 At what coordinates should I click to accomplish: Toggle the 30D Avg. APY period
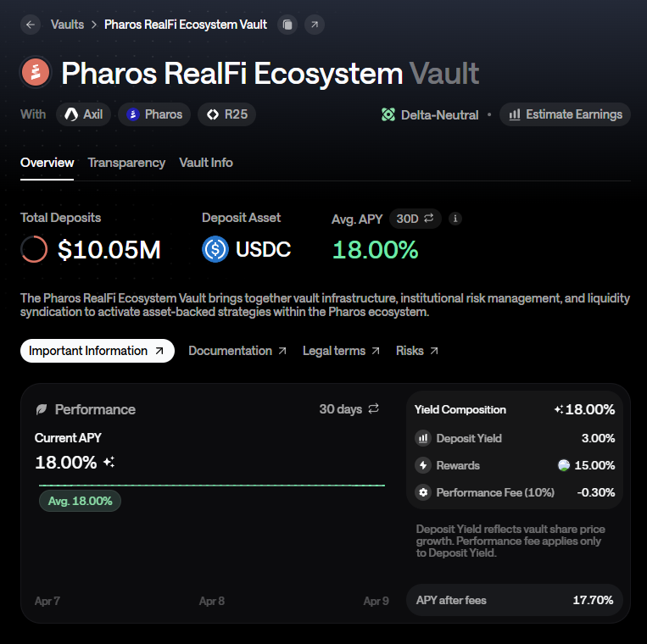(416, 219)
